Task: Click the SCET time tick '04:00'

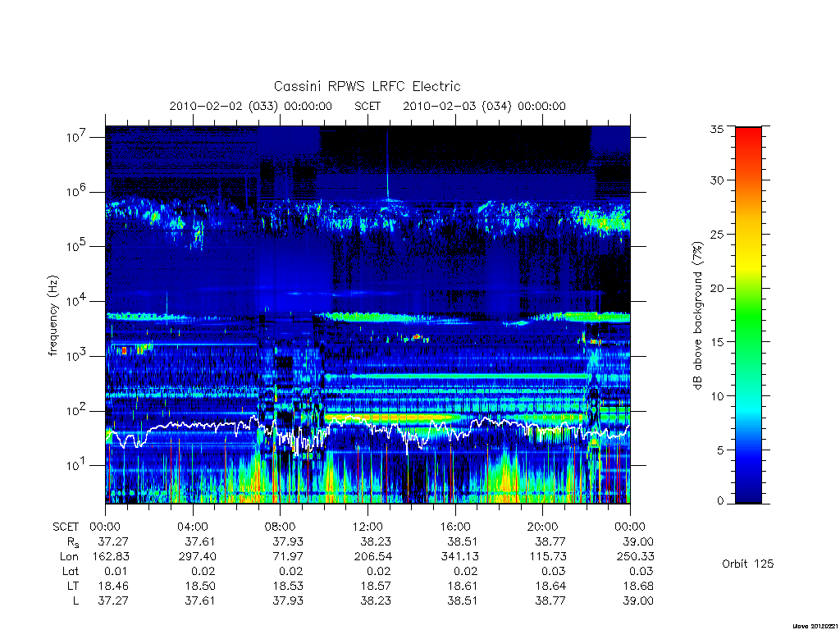Action: (x=193, y=527)
